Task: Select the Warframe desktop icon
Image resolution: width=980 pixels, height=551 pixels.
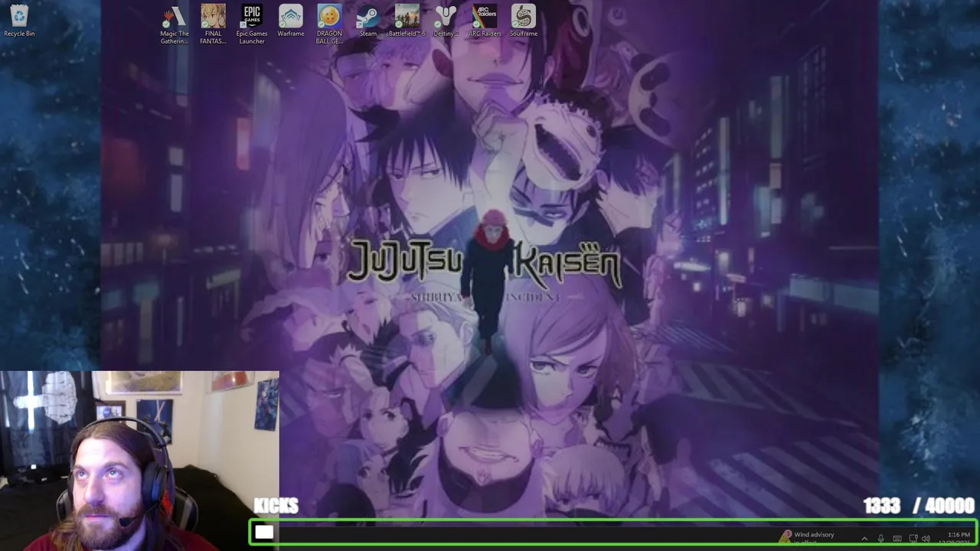Action: [x=291, y=21]
